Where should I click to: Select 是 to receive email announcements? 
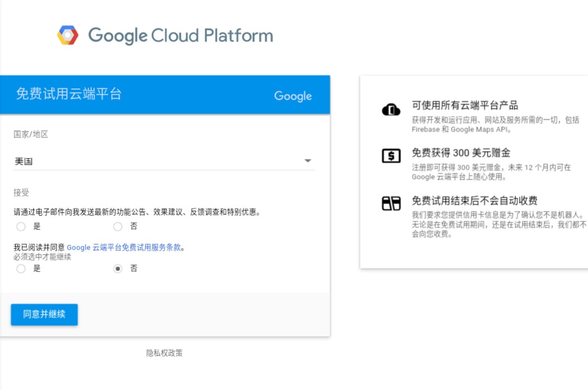click(x=21, y=227)
